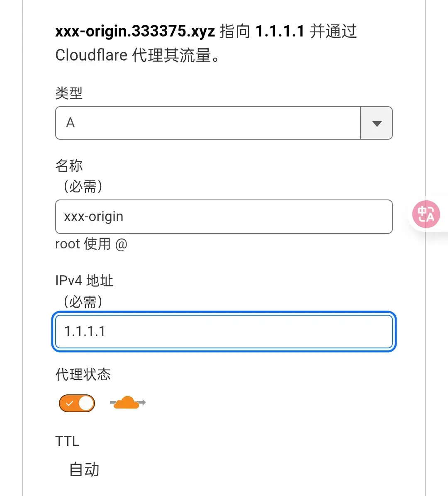This screenshot has width=448, height=496.
Task: Focus the 名称 field containing xxx-origin
Action: (x=224, y=216)
